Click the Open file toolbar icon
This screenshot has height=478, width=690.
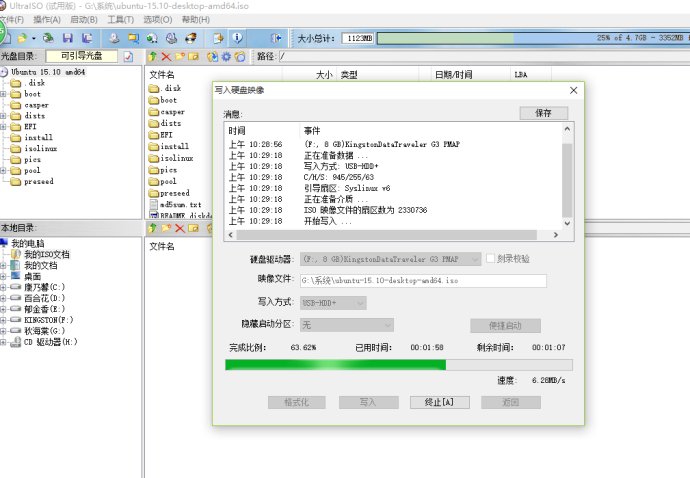[x=21, y=38]
